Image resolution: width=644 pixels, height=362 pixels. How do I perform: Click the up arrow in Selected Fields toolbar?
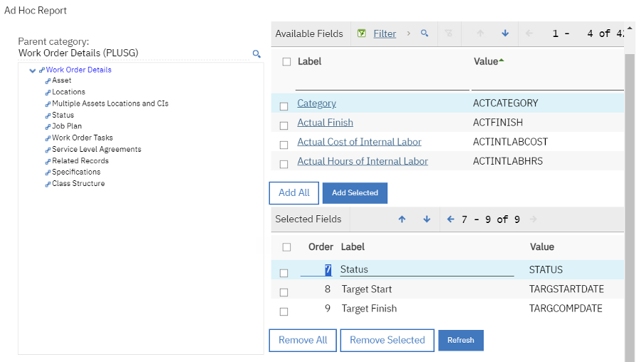tap(402, 219)
